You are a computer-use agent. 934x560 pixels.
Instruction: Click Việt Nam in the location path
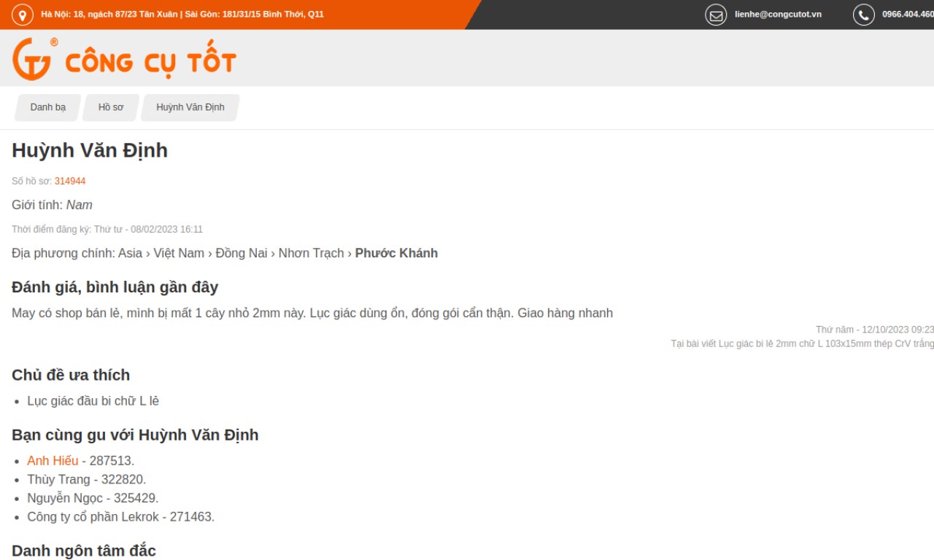179,253
